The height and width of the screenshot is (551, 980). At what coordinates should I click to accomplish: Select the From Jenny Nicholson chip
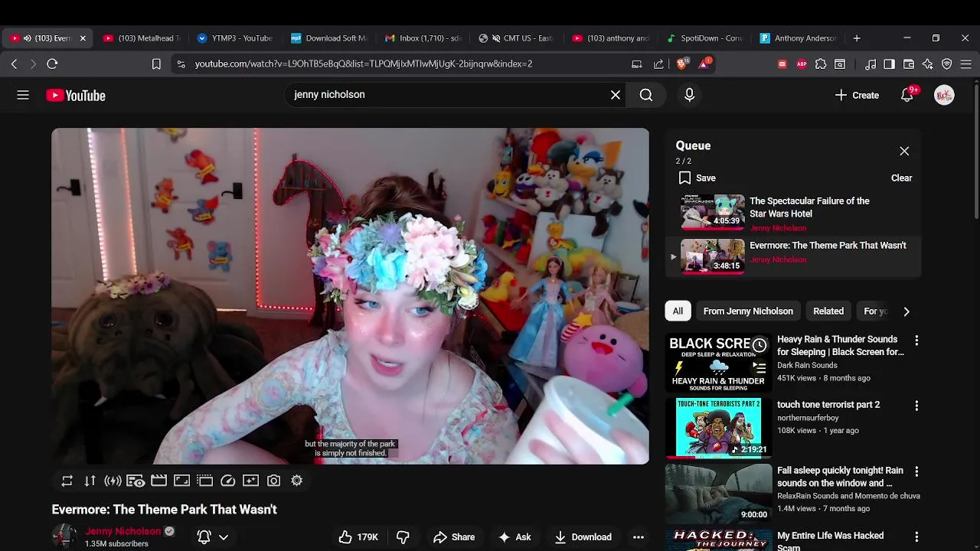748,311
